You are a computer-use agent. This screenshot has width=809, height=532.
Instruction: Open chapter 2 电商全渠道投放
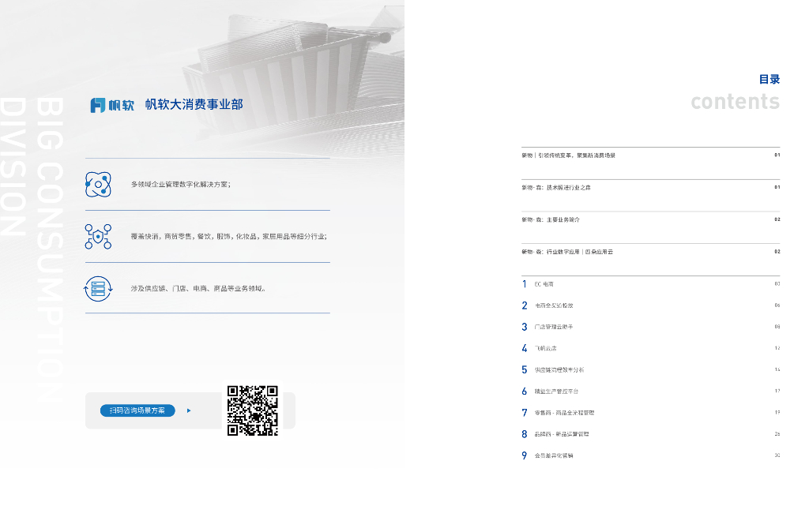click(651, 305)
